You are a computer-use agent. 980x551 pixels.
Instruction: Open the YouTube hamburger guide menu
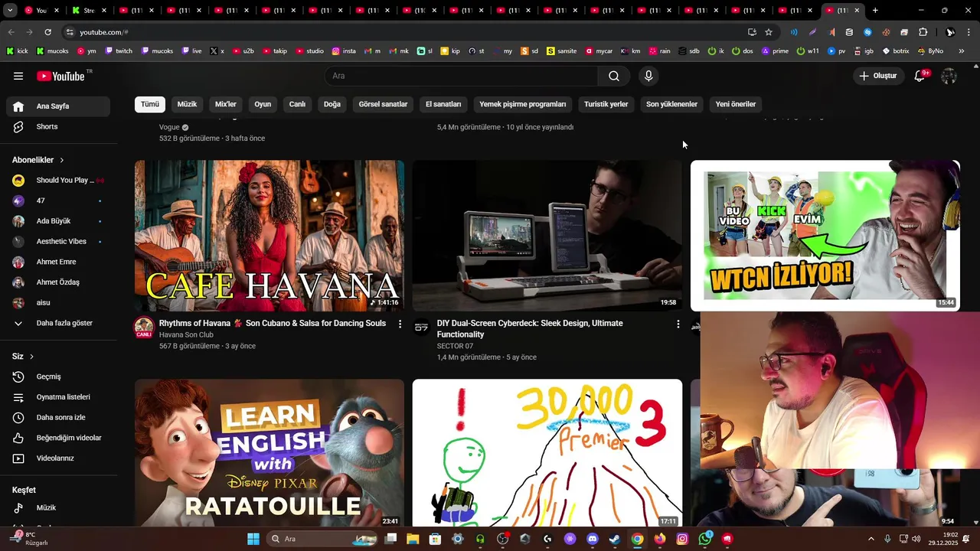(18, 76)
